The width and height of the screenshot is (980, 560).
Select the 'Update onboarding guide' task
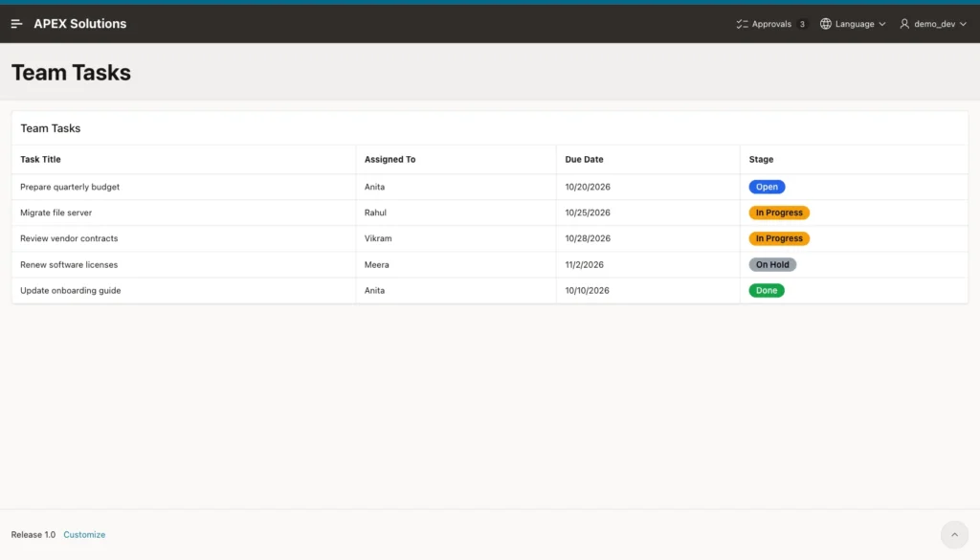click(71, 290)
